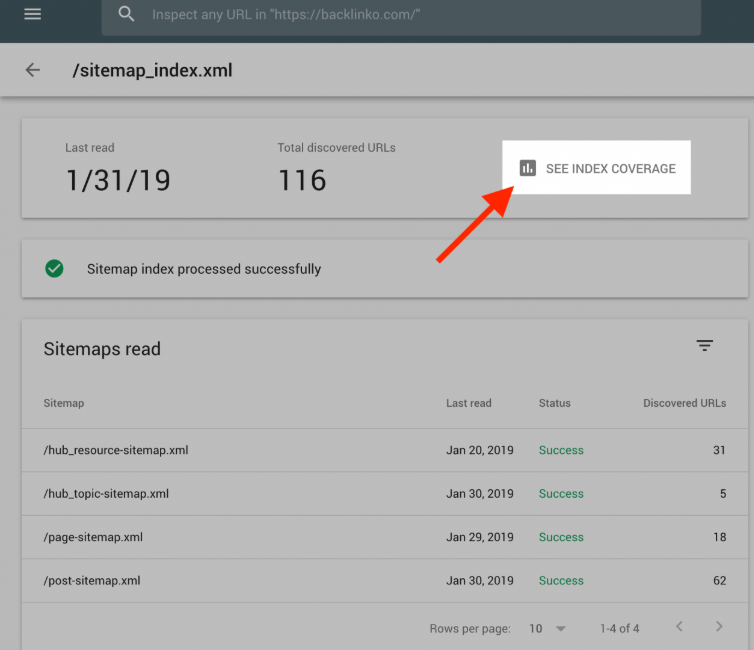Focus the Inspect any URL search field

(x=401, y=15)
